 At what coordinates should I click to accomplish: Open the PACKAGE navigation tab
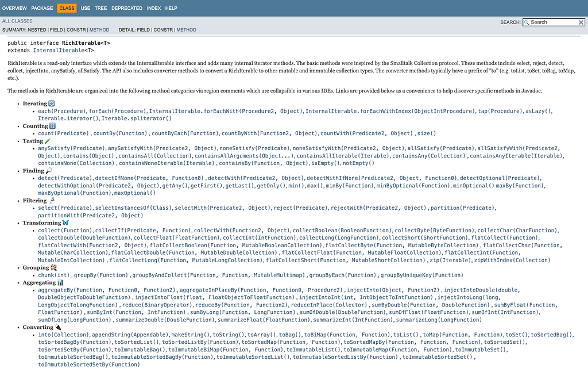(x=42, y=8)
